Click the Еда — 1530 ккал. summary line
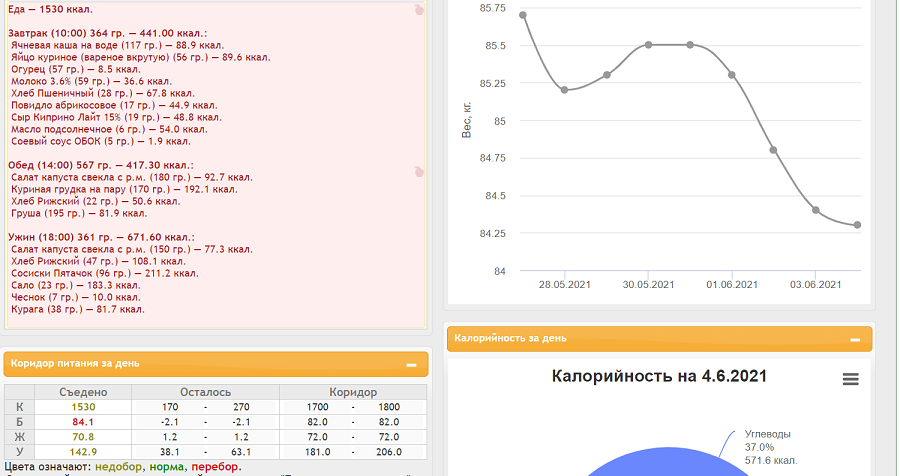Screen dimensions: 900x476 [x=51, y=9]
